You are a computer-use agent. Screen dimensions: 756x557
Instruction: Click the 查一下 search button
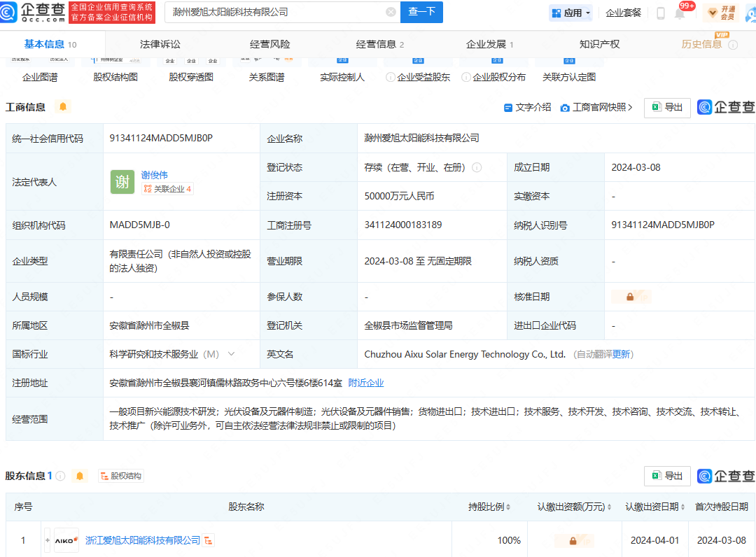point(421,12)
